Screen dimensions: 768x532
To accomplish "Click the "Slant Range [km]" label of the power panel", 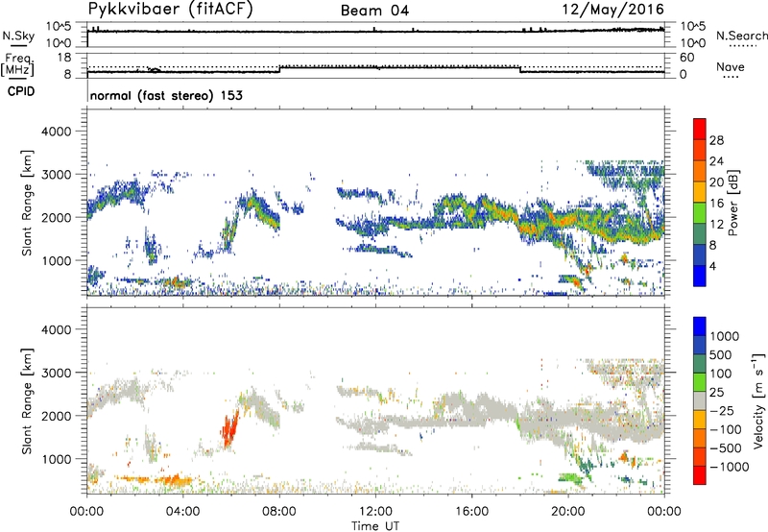I will pos(27,203).
